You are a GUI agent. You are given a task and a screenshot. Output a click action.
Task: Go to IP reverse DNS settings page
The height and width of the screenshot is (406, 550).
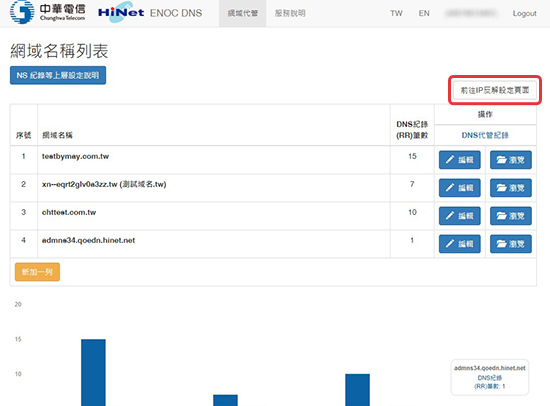point(495,90)
